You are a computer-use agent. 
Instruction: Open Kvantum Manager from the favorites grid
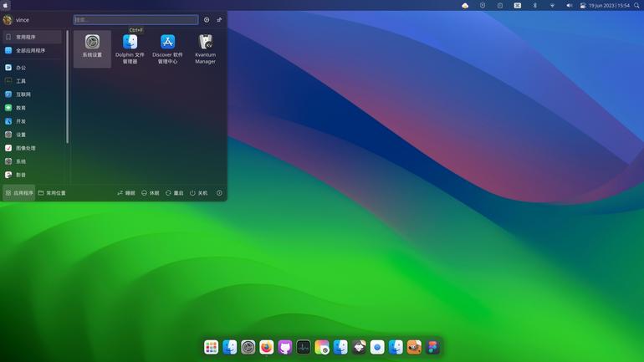click(205, 48)
